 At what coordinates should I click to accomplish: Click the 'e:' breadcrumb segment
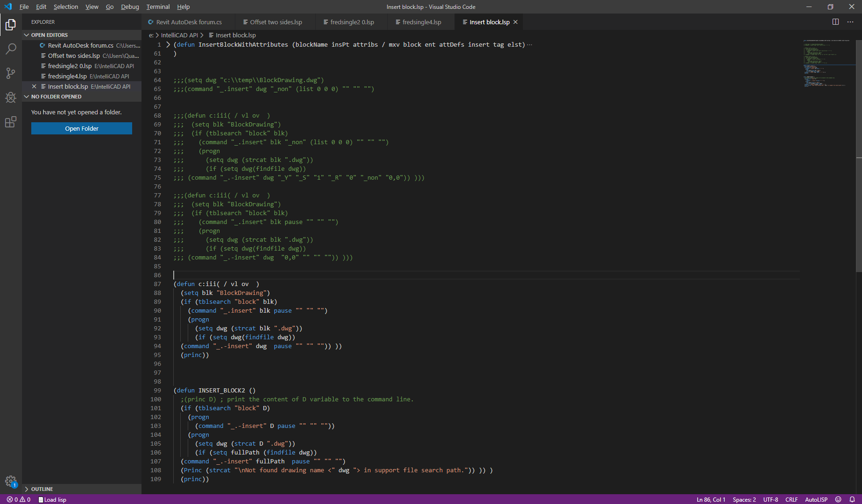pos(151,35)
